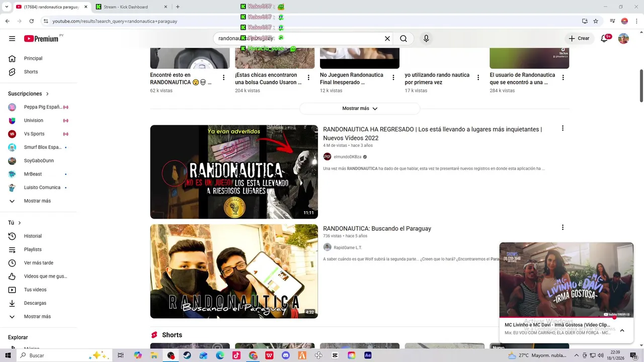This screenshot has width=644, height=362.
Task: Expand Mostrar más under video shelf
Action: [x=360, y=109]
